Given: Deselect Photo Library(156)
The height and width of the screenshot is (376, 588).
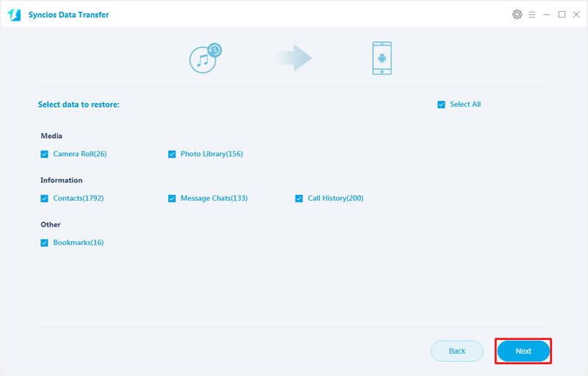Looking at the screenshot, I should click(x=172, y=155).
